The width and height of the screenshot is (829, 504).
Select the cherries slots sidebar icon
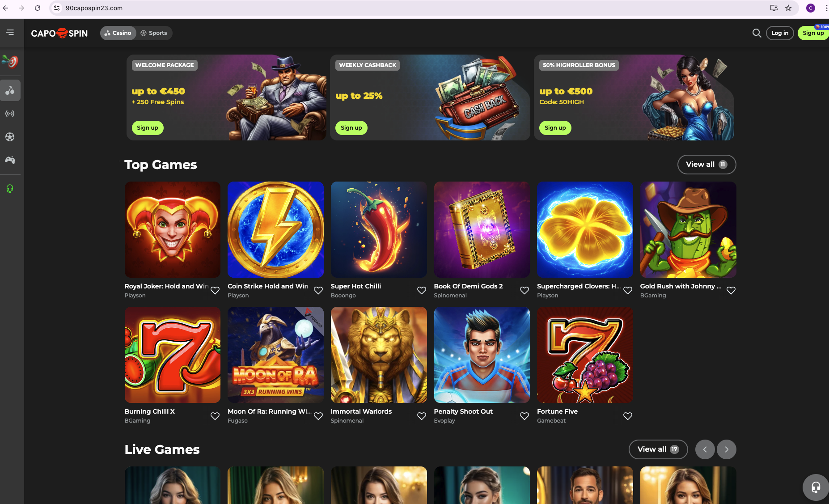click(10, 90)
